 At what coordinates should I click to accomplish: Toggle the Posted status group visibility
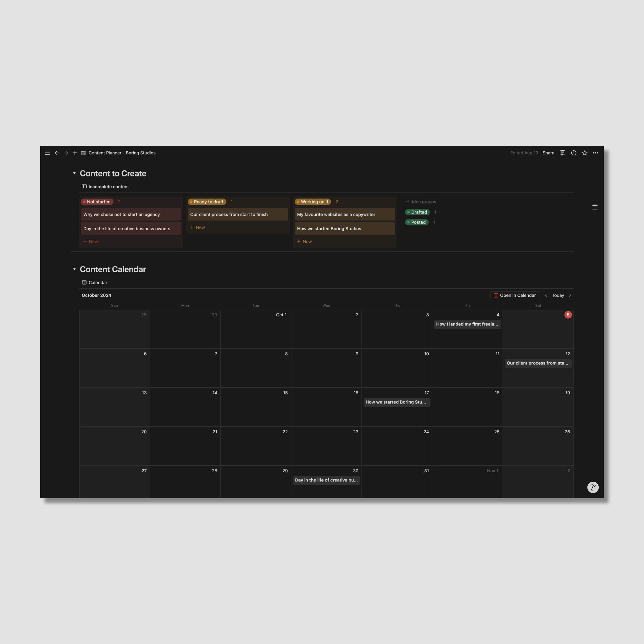tap(418, 222)
